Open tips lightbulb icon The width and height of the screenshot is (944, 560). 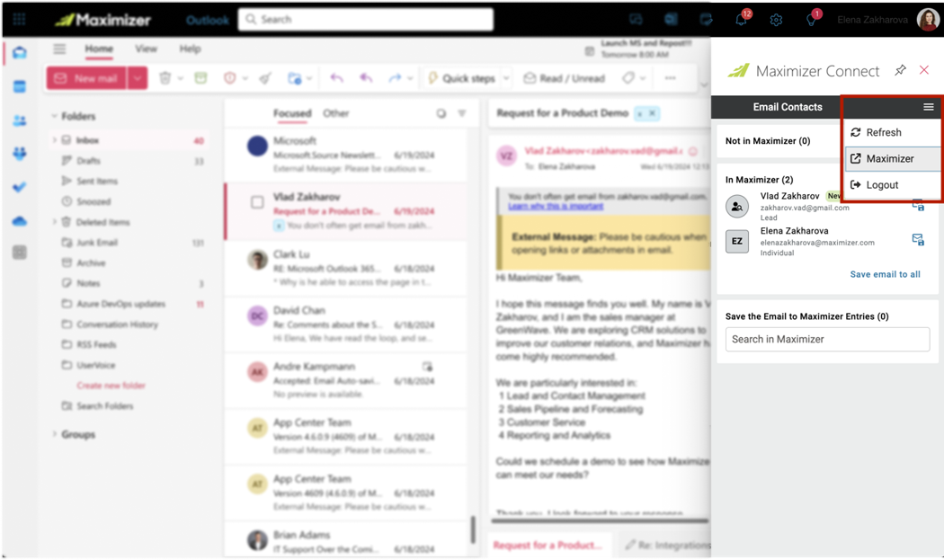tap(811, 20)
